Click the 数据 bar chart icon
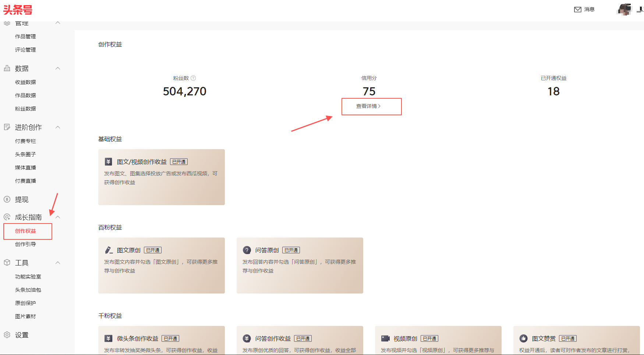This screenshot has height=355, width=644. click(x=7, y=68)
